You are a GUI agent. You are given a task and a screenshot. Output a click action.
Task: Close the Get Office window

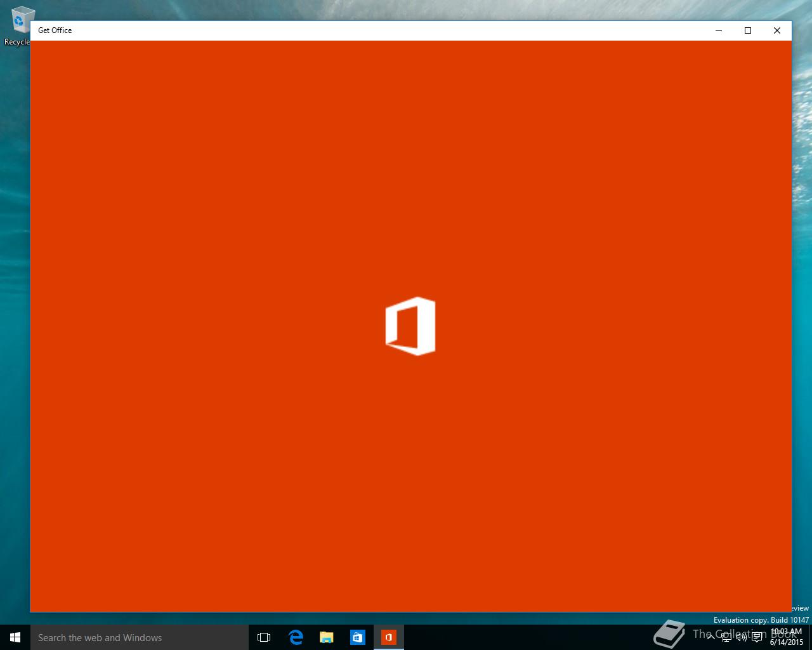[x=777, y=30]
